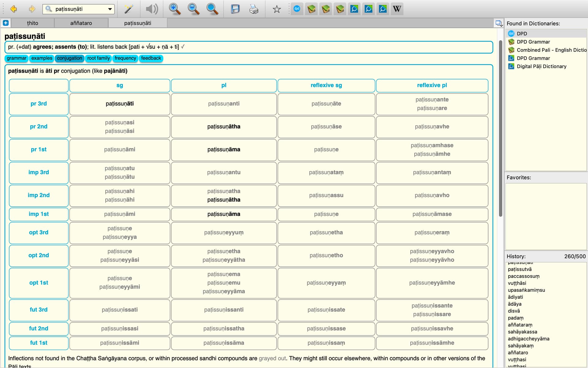
Task: Click the article vertical scrollbar
Action: click(x=500, y=128)
